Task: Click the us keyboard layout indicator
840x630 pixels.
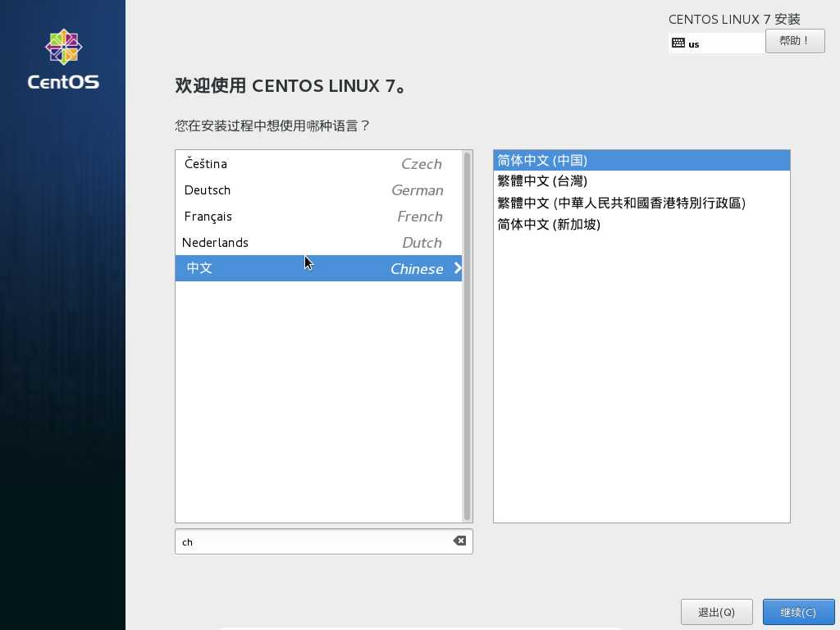Action: [x=716, y=43]
